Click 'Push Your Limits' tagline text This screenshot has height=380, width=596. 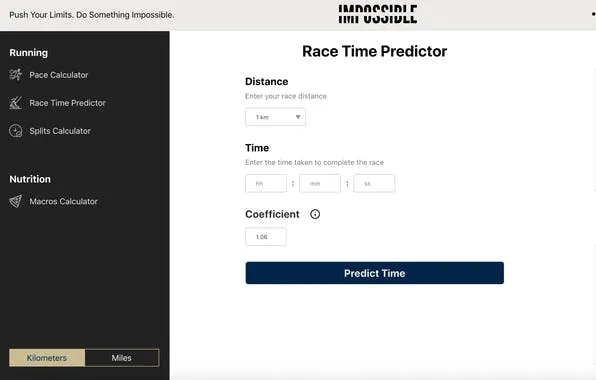[x=92, y=15]
